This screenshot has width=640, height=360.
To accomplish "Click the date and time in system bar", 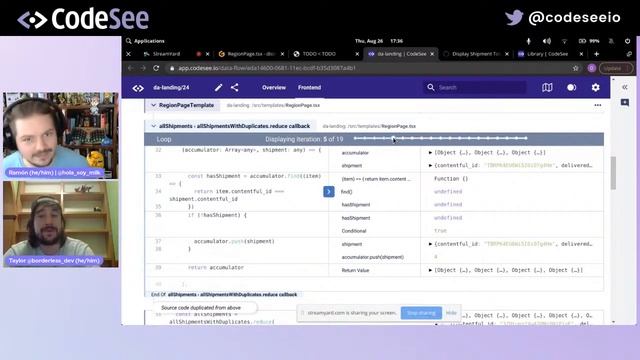I will 379,41.
